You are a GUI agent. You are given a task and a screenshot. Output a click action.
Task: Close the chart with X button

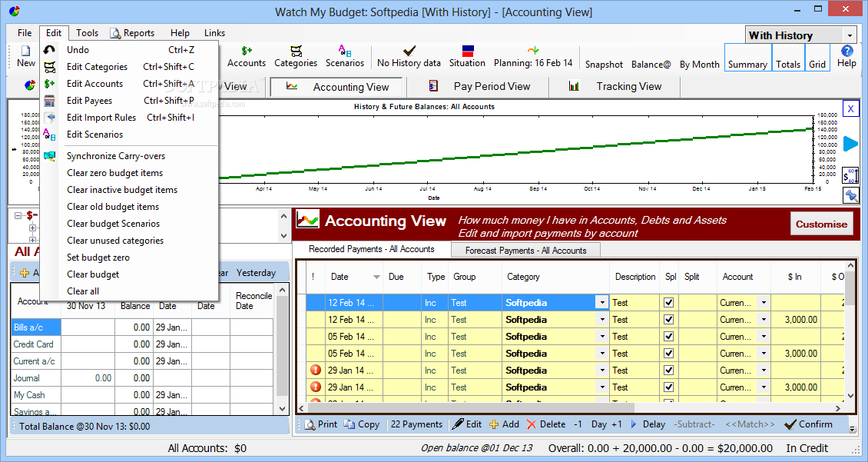tap(851, 108)
